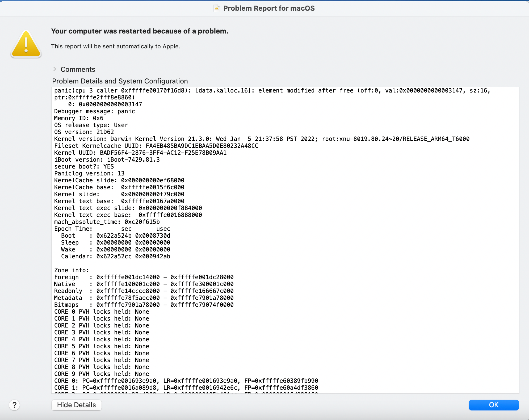The image size is (529, 420).
Task: Click 'CORE 3 PVH locks held: None'
Action: (102, 333)
